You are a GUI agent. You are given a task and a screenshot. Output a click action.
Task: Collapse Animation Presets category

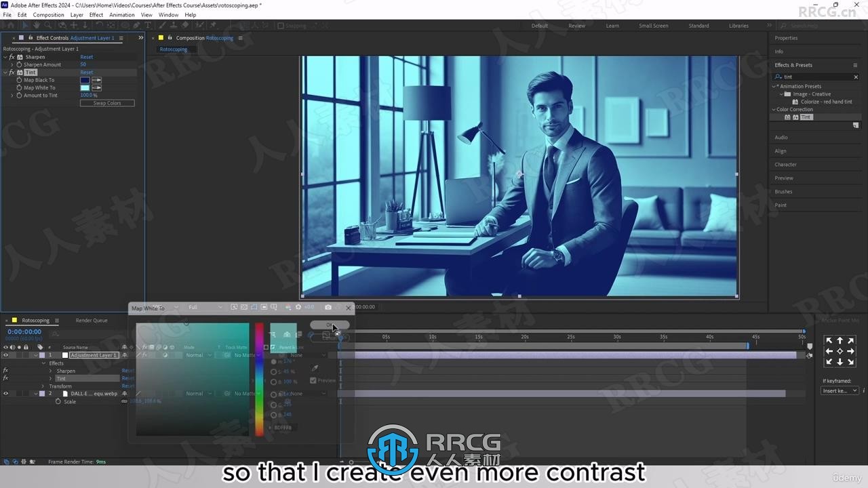coord(774,86)
